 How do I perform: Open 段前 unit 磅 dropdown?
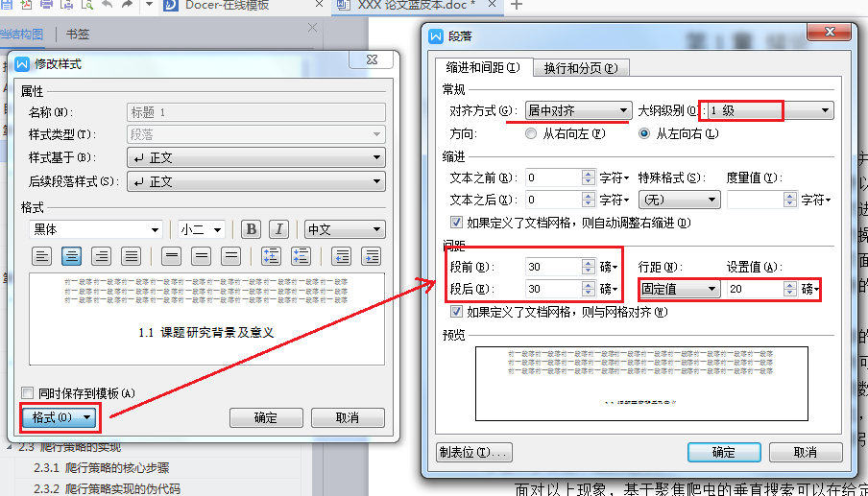(x=609, y=267)
